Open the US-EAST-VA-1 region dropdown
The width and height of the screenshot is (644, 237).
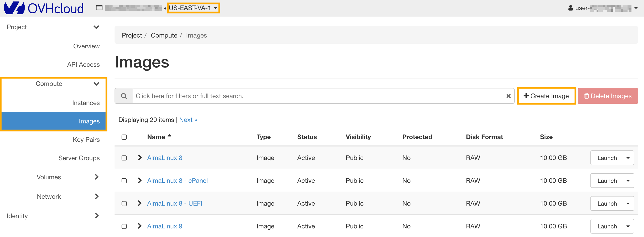(193, 8)
